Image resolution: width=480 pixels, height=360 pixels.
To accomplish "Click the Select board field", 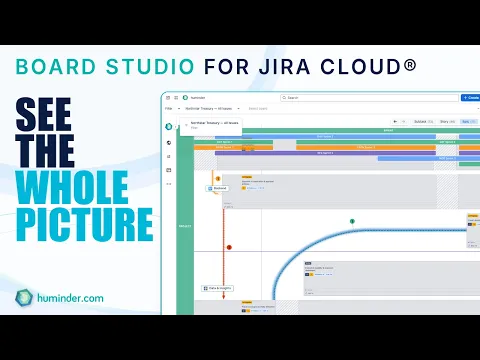I will (258, 109).
